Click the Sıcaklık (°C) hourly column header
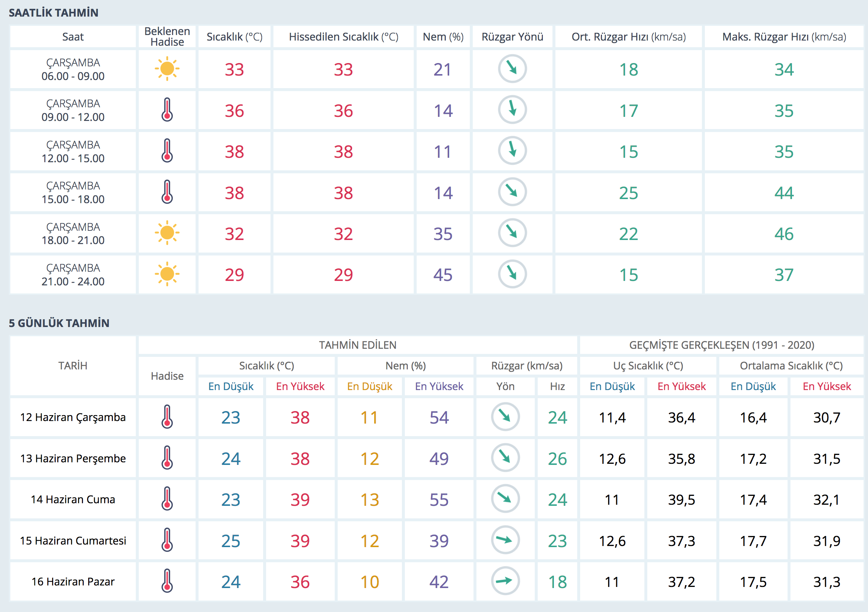This screenshot has height=612, width=868. (x=234, y=36)
